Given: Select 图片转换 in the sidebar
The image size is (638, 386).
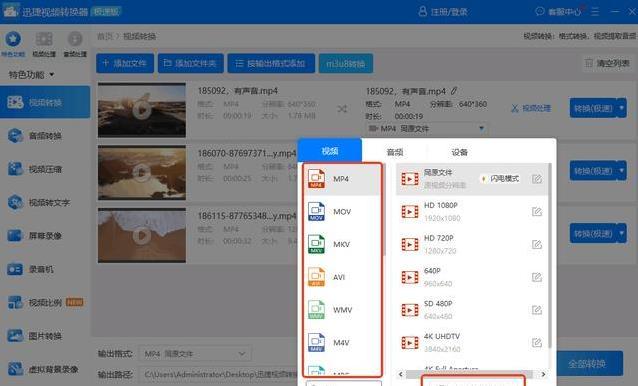Looking at the screenshot, I should pyautogui.click(x=45, y=336).
